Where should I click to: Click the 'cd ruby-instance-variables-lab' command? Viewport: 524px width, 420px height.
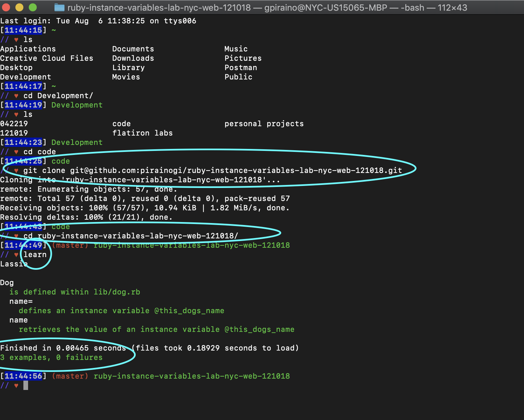(x=131, y=236)
